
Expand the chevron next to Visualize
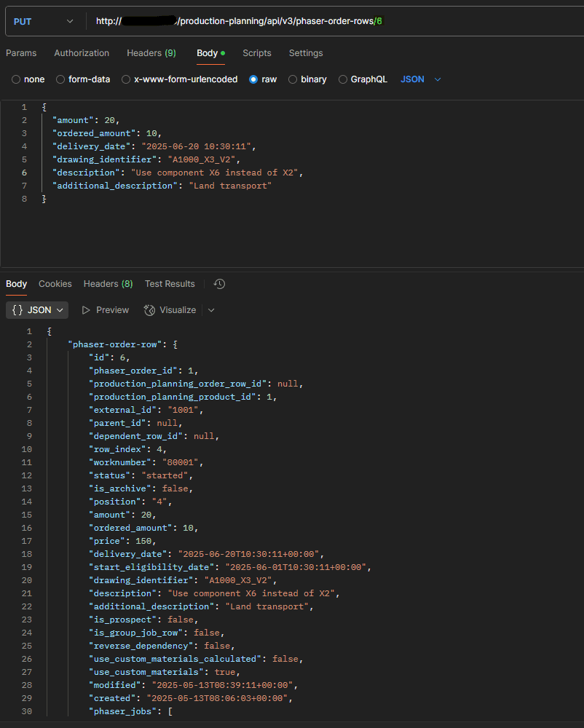click(211, 310)
